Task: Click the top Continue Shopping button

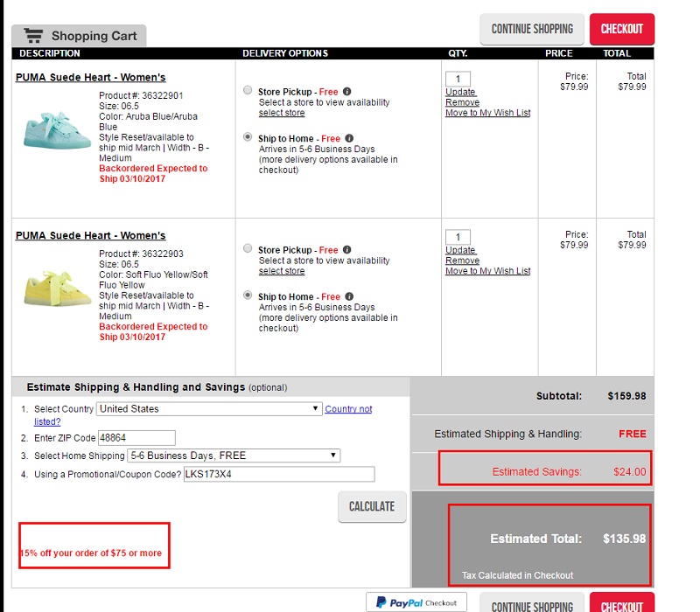Action: coord(532,29)
